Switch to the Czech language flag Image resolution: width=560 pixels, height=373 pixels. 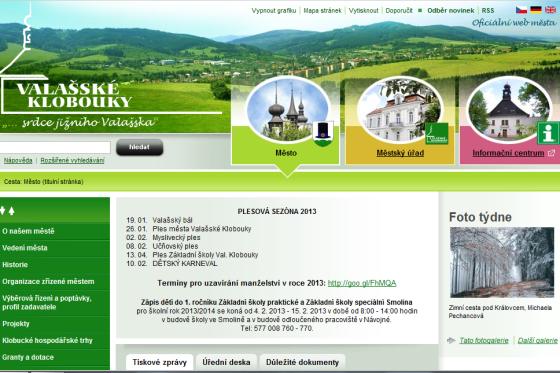(x=521, y=10)
